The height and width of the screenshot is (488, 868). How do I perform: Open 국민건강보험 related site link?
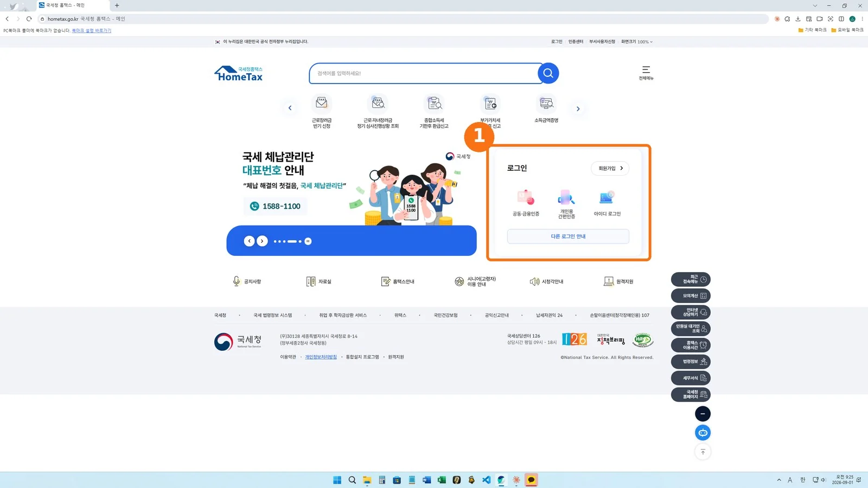coord(445,315)
